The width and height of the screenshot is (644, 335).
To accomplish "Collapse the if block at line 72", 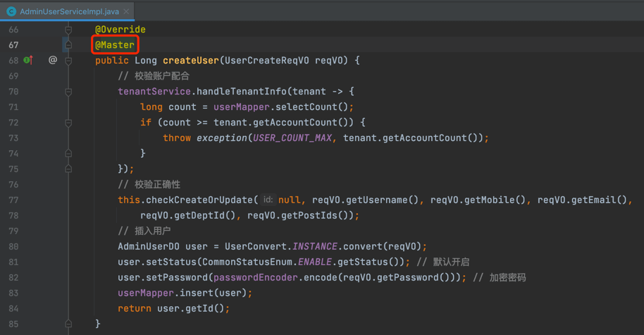I will click(68, 123).
